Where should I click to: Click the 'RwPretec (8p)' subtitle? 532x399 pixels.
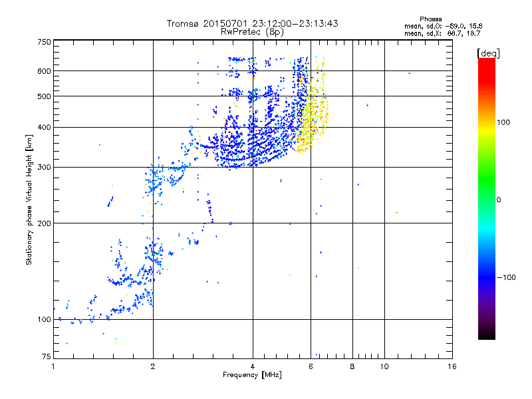[252, 32]
